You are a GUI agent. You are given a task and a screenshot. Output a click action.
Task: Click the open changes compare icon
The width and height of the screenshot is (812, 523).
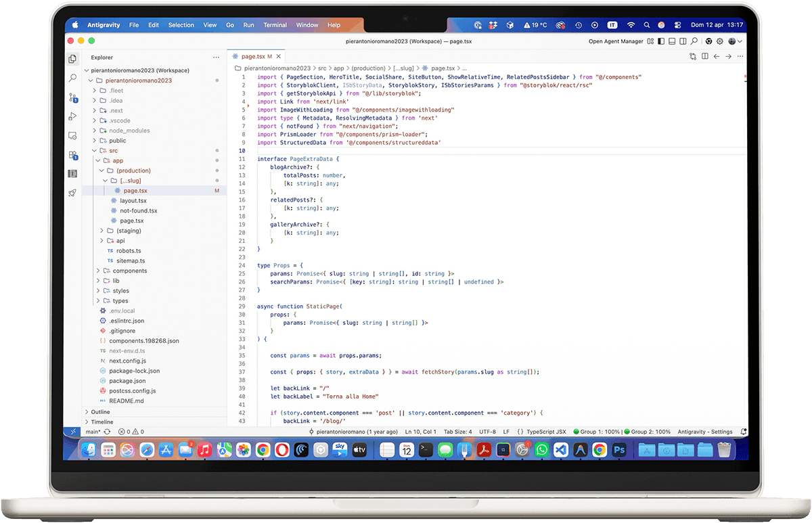point(692,57)
